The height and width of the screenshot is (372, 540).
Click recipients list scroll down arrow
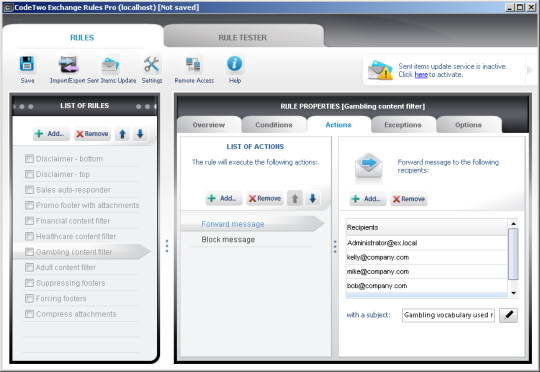point(513,293)
